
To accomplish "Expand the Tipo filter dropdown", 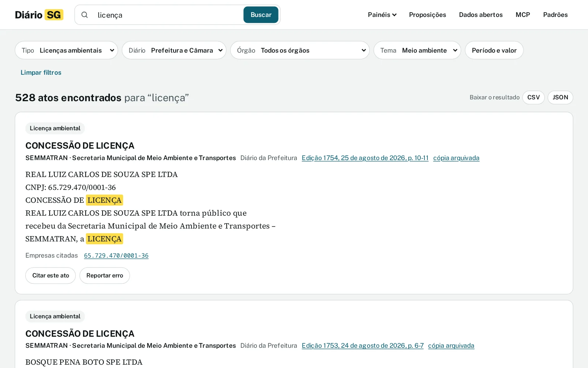I will tap(67, 50).
